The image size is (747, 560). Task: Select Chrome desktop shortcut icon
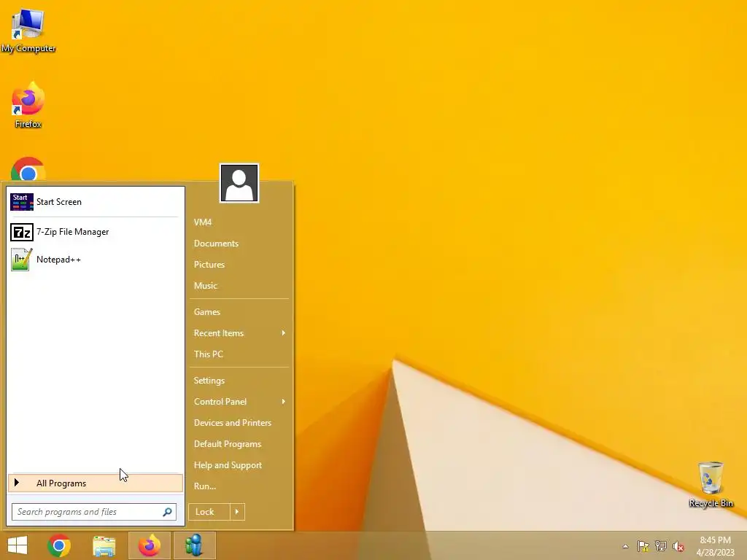[x=28, y=169]
